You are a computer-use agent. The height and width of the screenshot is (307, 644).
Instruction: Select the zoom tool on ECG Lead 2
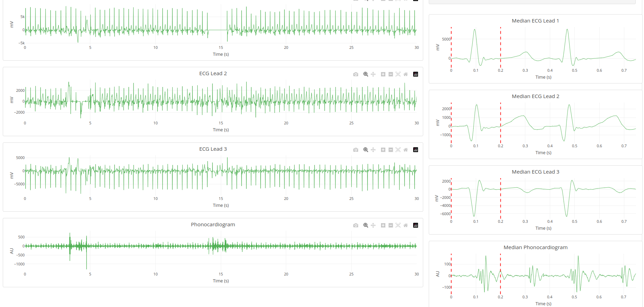click(x=365, y=74)
